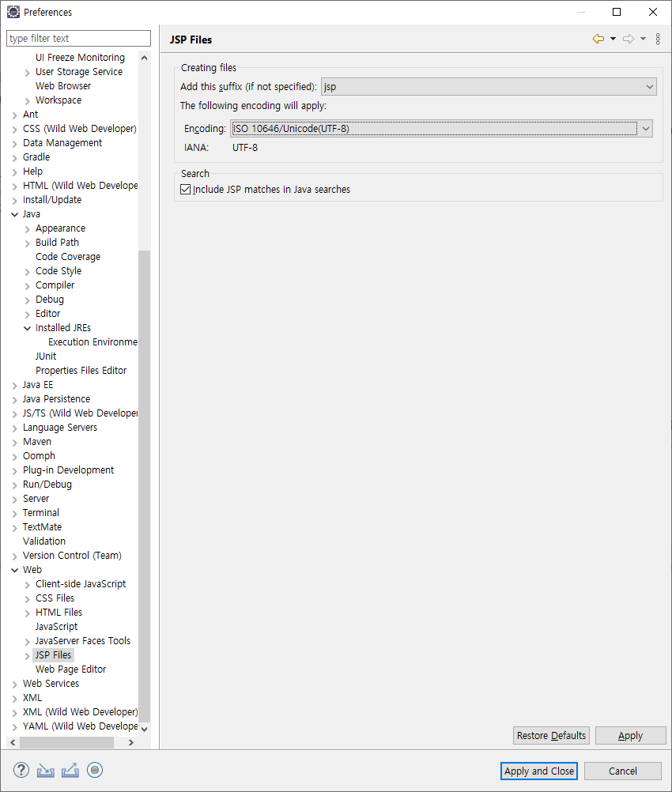Click Apply and Close button
The height and width of the screenshot is (792, 672).
(539, 771)
